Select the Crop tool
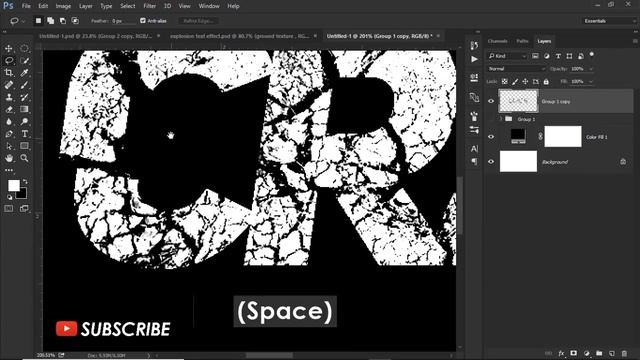This screenshot has width=640, height=360. tap(9, 73)
